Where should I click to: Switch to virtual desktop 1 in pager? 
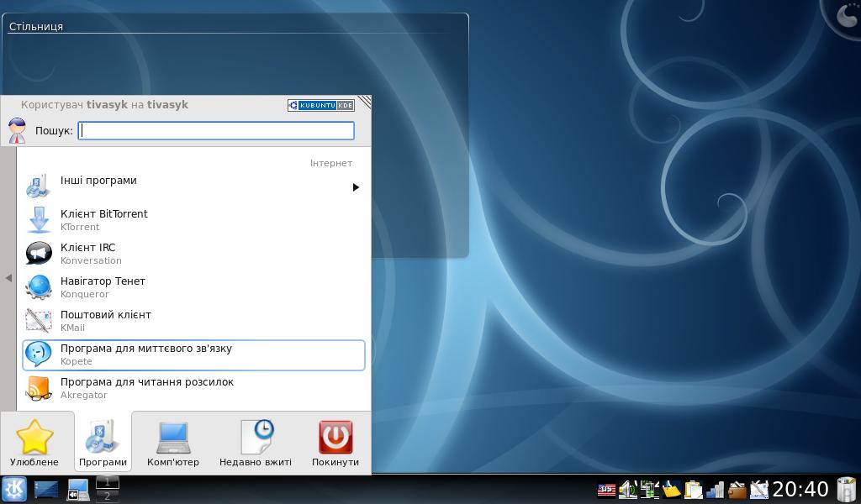(107, 482)
